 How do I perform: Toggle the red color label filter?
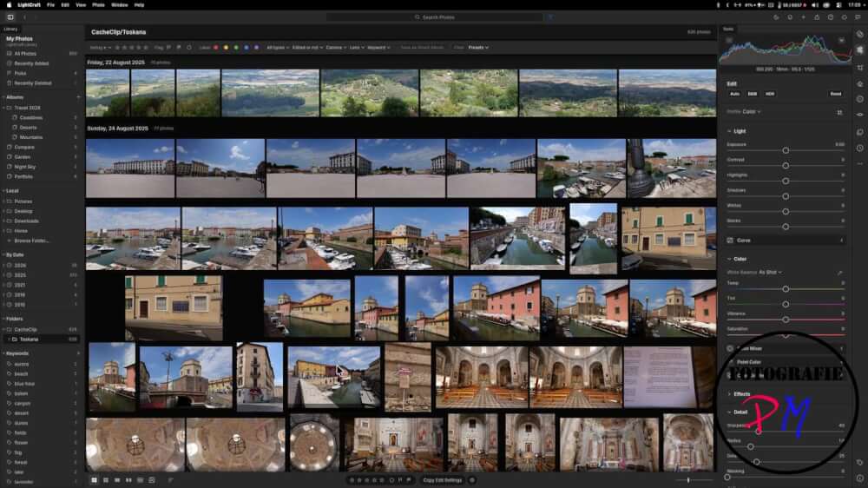tap(216, 48)
